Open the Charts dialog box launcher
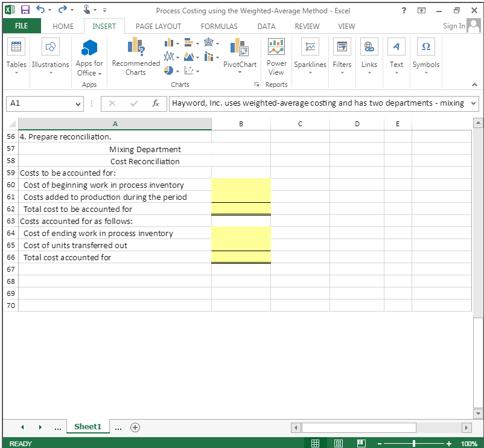 (256, 83)
